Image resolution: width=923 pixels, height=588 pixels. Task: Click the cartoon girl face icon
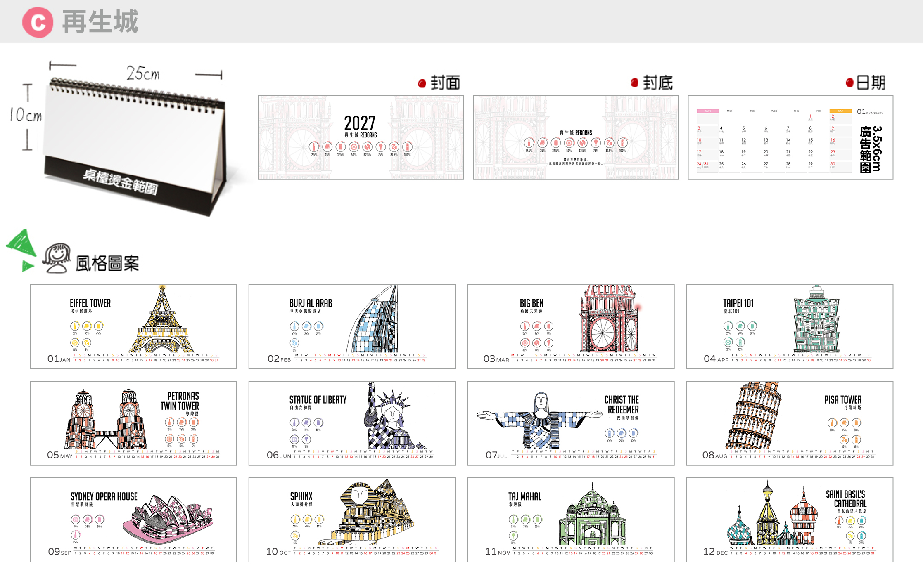[57, 258]
